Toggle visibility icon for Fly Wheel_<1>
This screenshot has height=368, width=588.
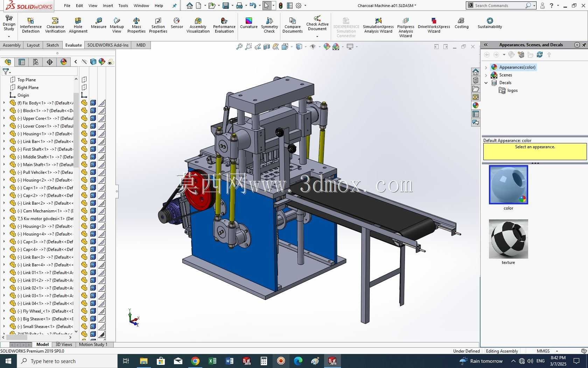click(84, 311)
